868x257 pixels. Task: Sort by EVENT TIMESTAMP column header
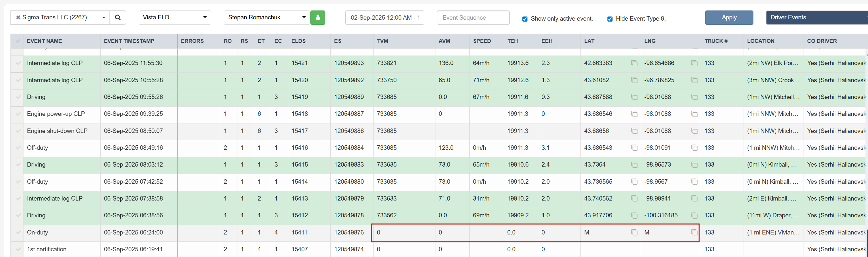click(x=129, y=41)
